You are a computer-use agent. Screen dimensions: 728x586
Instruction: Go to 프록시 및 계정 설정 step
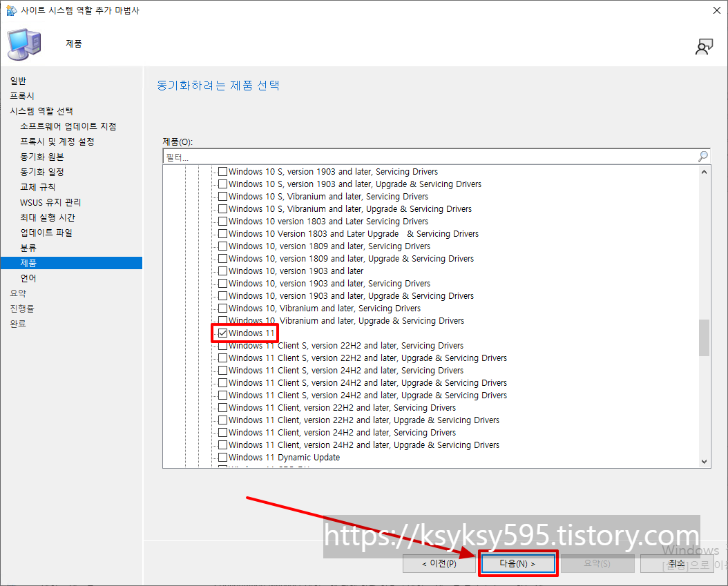coord(57,141)
